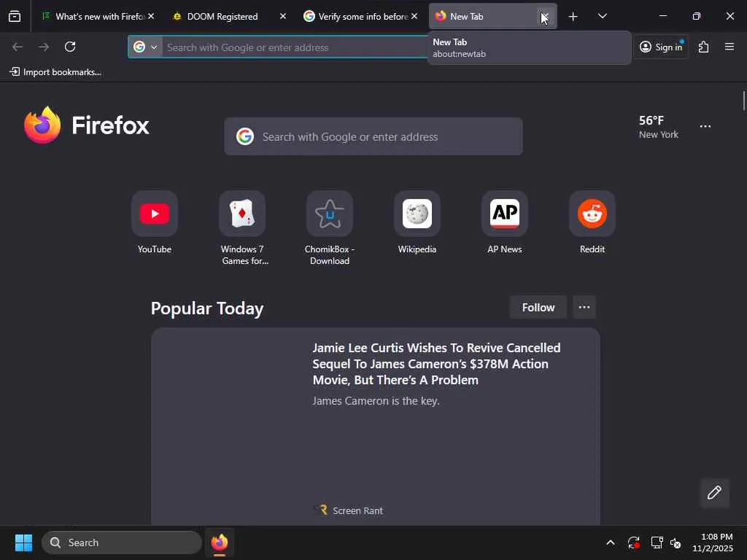Open the Extensions puzzle icon
Screen dimensions: 747x560
(704, 47)
